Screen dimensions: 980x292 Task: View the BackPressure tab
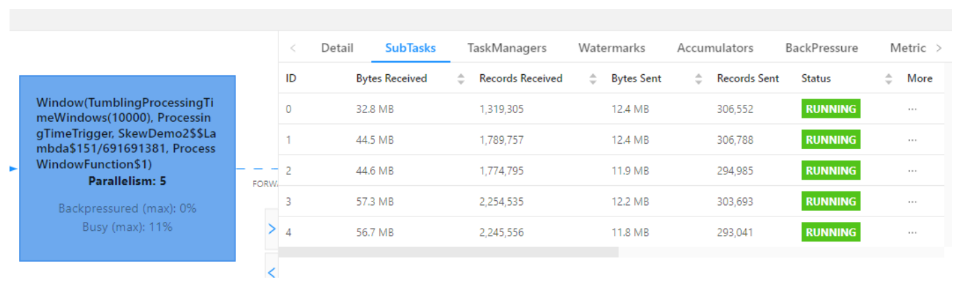pyautogui.click(x=821, y=48)
